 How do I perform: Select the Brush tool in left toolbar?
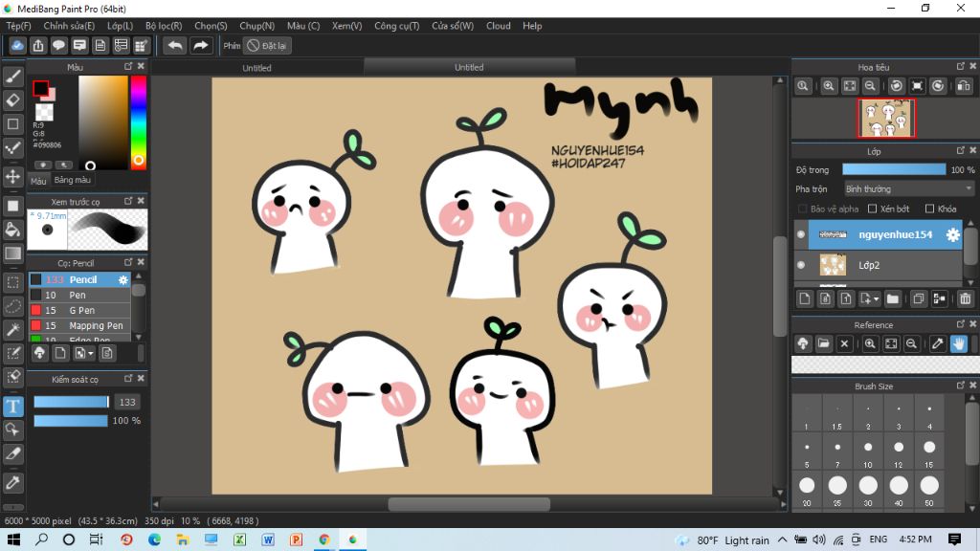tap(13, 77)
